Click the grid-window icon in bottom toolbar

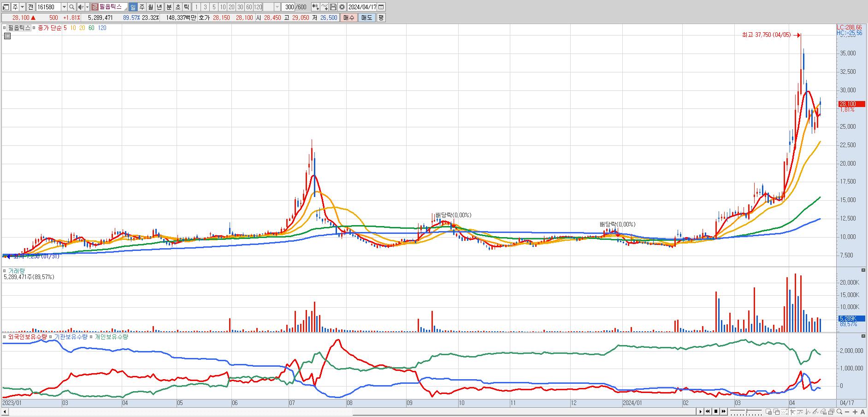point(768,411)
